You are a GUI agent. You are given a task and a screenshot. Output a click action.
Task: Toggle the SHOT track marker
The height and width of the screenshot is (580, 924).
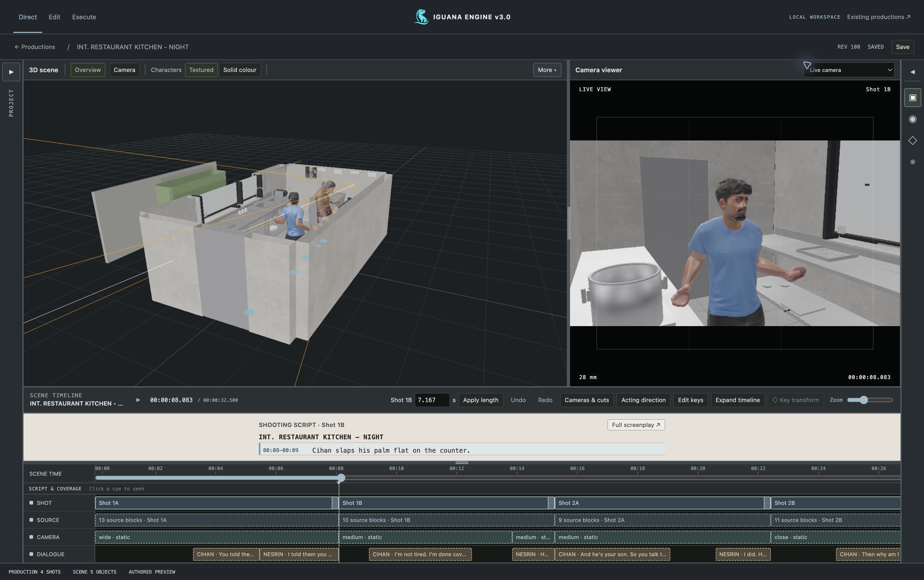click(31, 502)
